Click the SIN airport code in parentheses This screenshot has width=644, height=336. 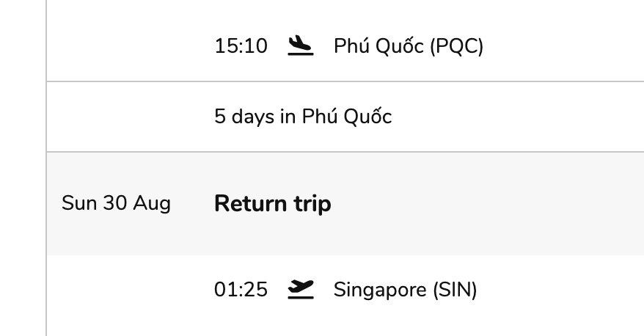point(455,290)
